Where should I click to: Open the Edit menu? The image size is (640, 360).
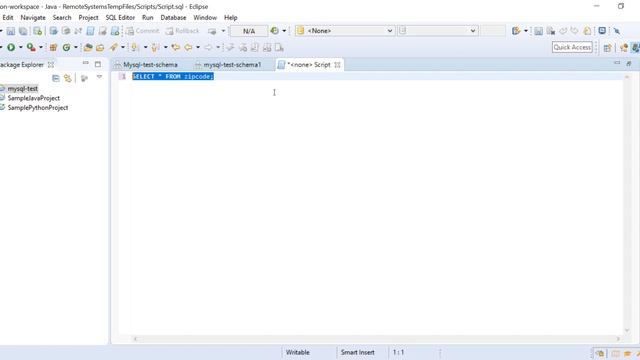click(8, 18)
